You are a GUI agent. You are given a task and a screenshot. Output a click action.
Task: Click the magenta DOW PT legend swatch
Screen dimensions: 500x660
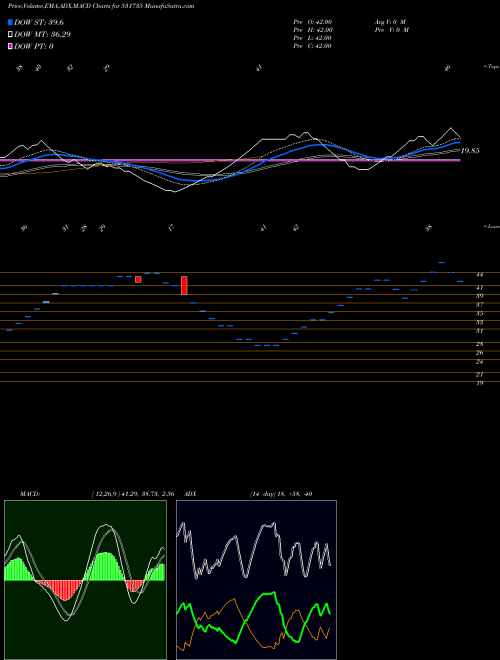pyautogui.click(x=10, y=46)
